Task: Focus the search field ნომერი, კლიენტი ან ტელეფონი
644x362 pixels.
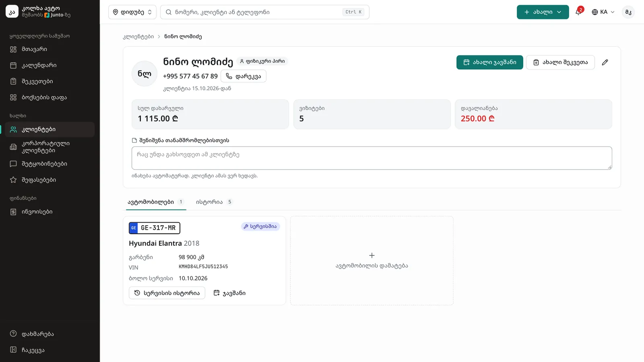Action: [x=265, y=12]
